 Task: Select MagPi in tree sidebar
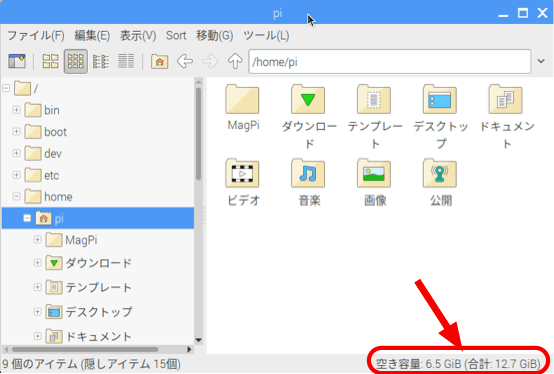click(71, 240)
